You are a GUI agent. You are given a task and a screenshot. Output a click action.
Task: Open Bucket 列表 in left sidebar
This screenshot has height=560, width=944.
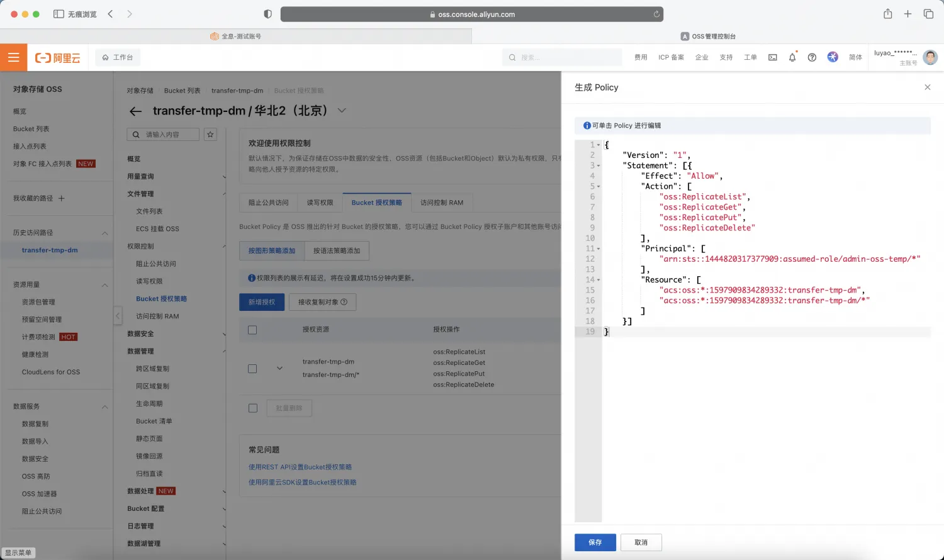tap(31, 129)
